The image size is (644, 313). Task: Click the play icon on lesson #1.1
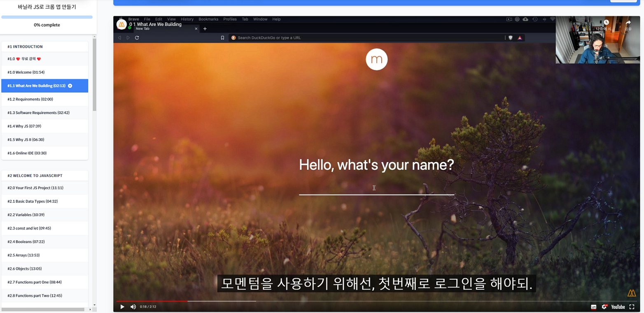tap(70, 86)
